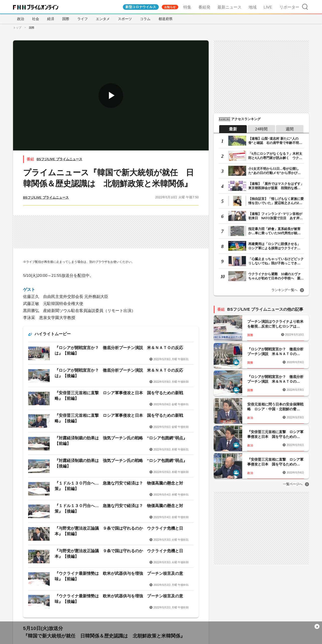The image size is (322, 644).
Task: Click video icon on 5月6日 Abe thumbnail card
Action: 236,445
